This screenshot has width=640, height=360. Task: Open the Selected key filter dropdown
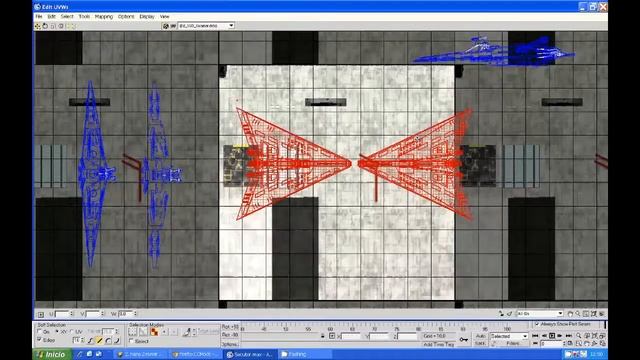coord(509,336)
